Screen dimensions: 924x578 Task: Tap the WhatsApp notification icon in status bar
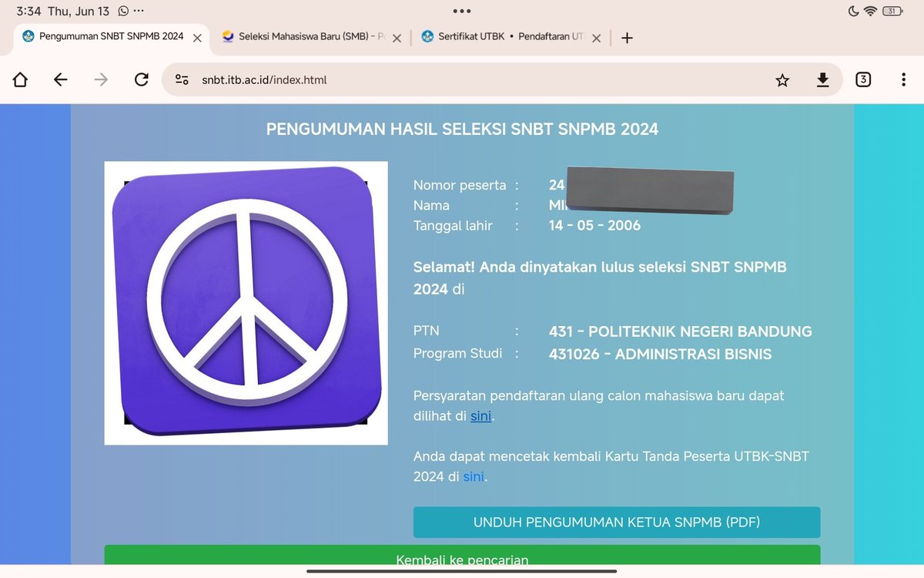point(123,12)
